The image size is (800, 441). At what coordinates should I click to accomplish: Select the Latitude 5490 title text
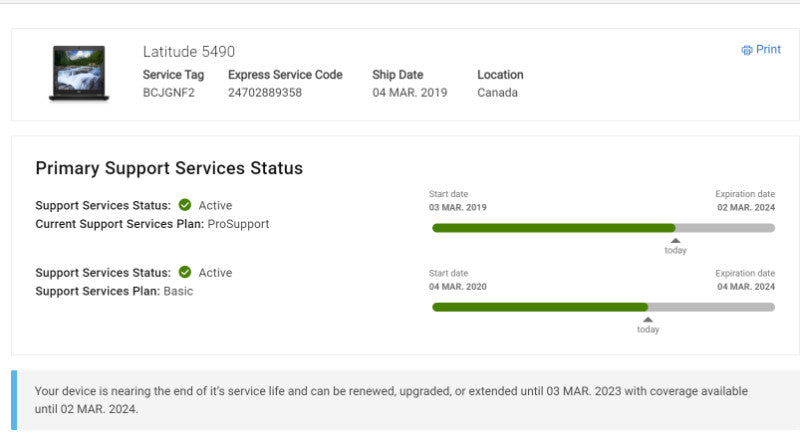189,52
